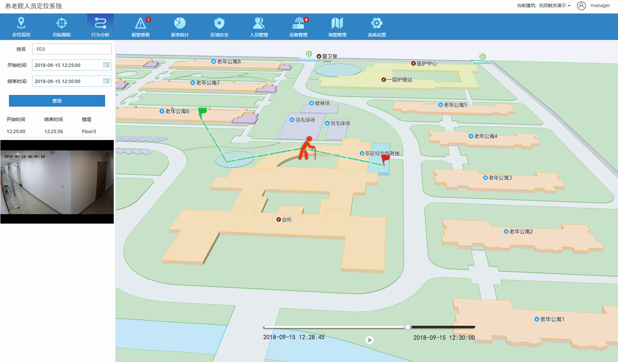This screenshot has width=618, height=362.
Task: Select the 12:25:00 Floor3 result row
Action: 57,131
